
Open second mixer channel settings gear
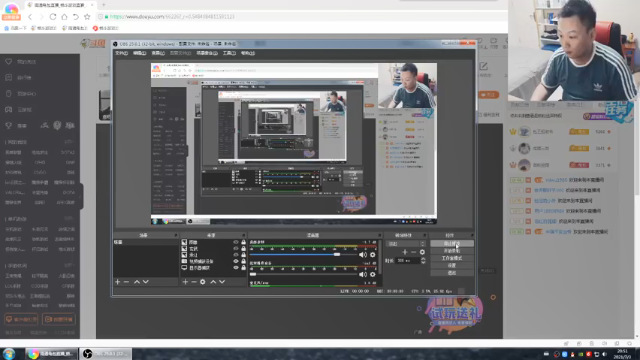[x=373, y=275]
